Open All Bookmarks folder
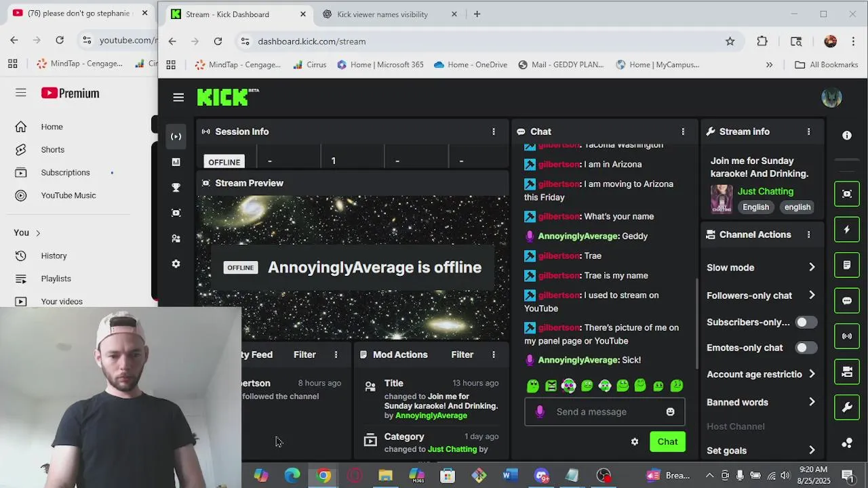Screen dimensions: 868x488 click(826, 64)
